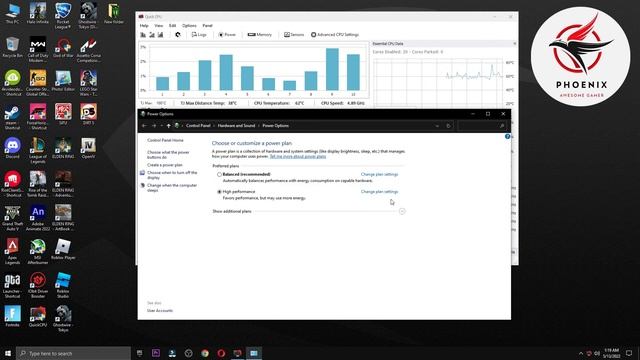Open This PC desktop icon
640x360 pixels.
click(x=12, y=14)
